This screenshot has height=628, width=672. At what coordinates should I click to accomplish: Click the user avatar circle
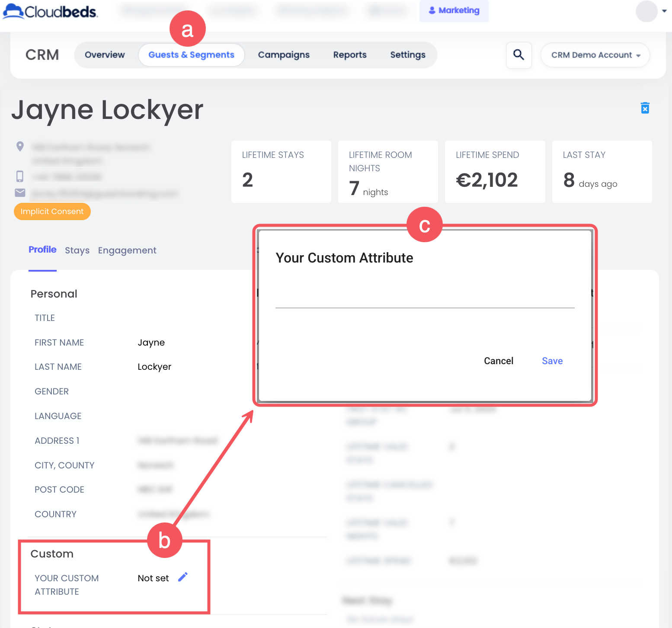tap(646, 11)
